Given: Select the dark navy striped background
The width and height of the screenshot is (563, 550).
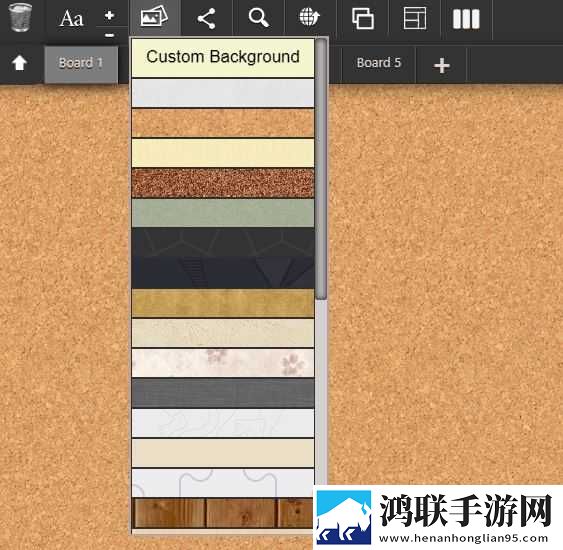Looking at the screenshot, I should [x=223, y=273].
